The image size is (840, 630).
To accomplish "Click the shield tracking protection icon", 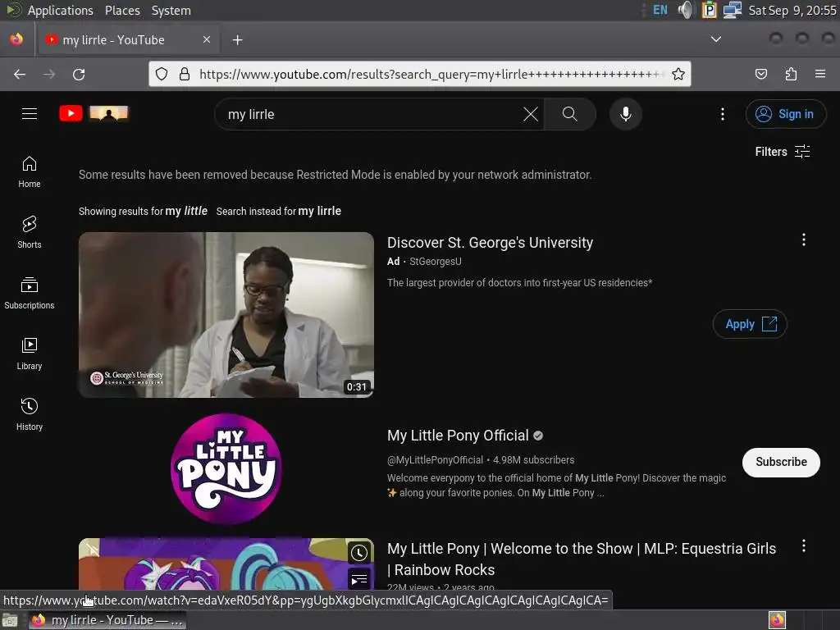I will (x=162, y=74).
